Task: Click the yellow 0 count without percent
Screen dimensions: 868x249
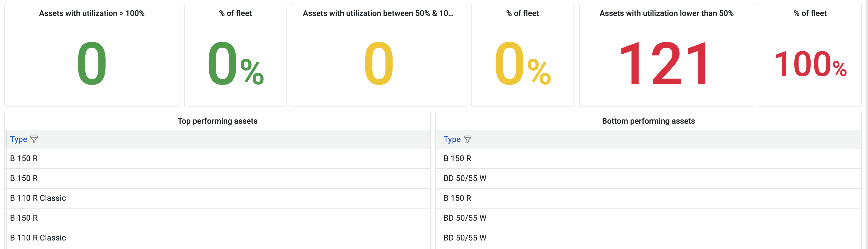Action: pos(379,64)
